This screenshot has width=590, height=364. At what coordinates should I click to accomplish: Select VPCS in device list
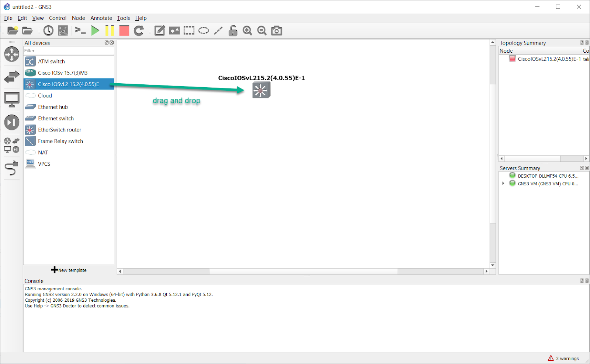tap(69, 164)
